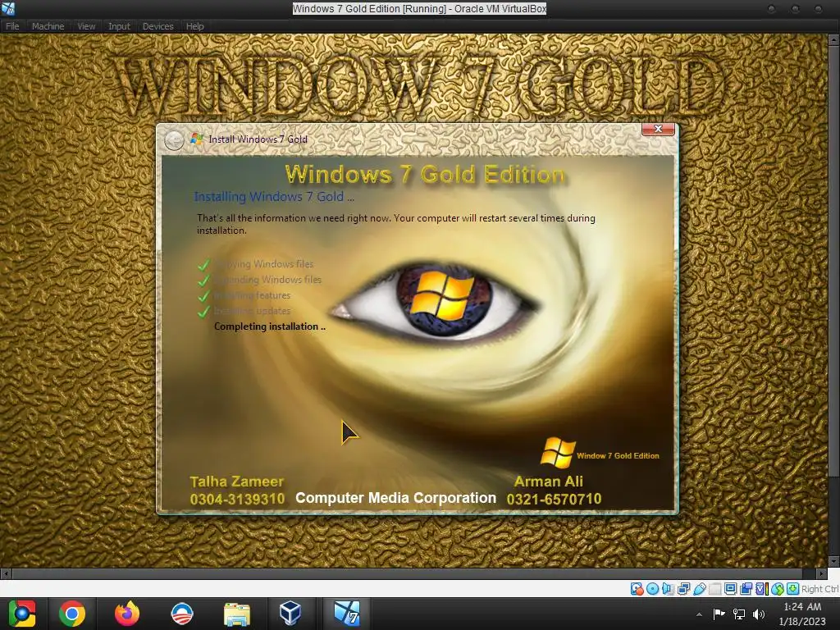
Task: Open the VirtualBox Manager cube on the taskbar
Action: [x=290, y=614]
